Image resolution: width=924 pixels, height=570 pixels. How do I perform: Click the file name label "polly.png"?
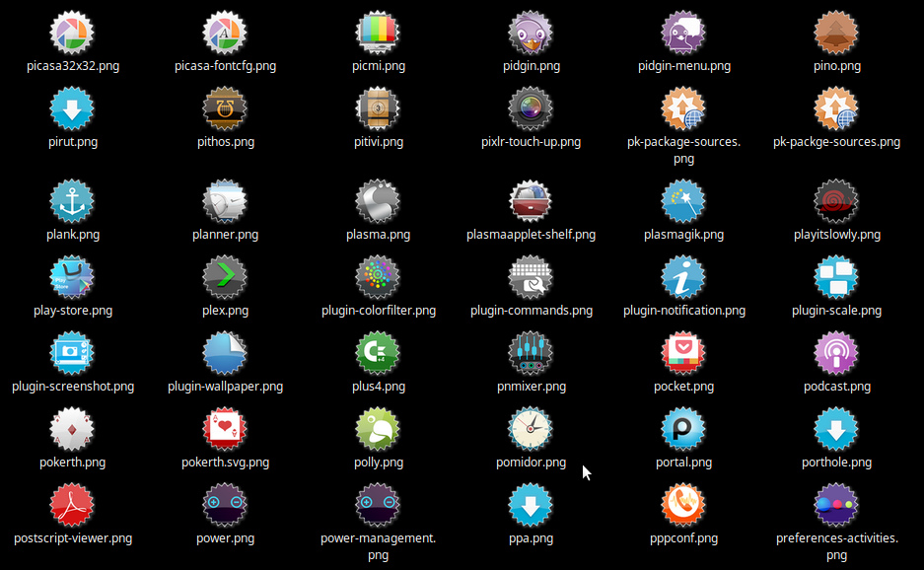click(379, 463)
